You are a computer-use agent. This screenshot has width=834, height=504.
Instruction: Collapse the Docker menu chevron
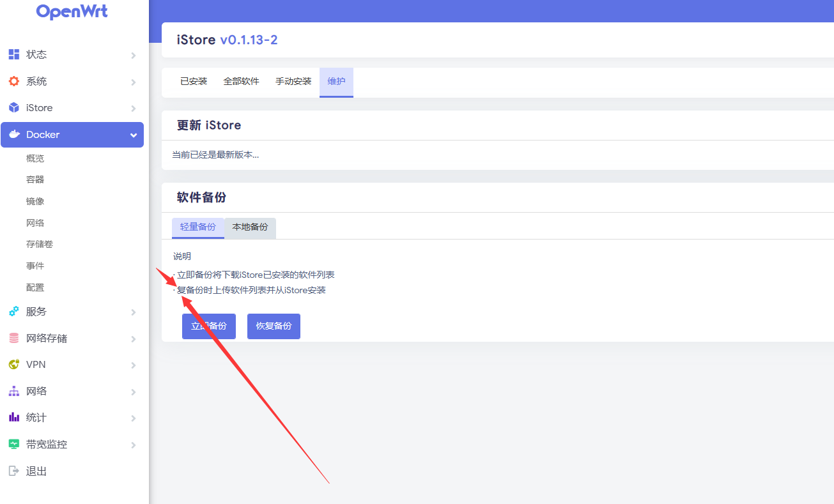coord(134,135)
